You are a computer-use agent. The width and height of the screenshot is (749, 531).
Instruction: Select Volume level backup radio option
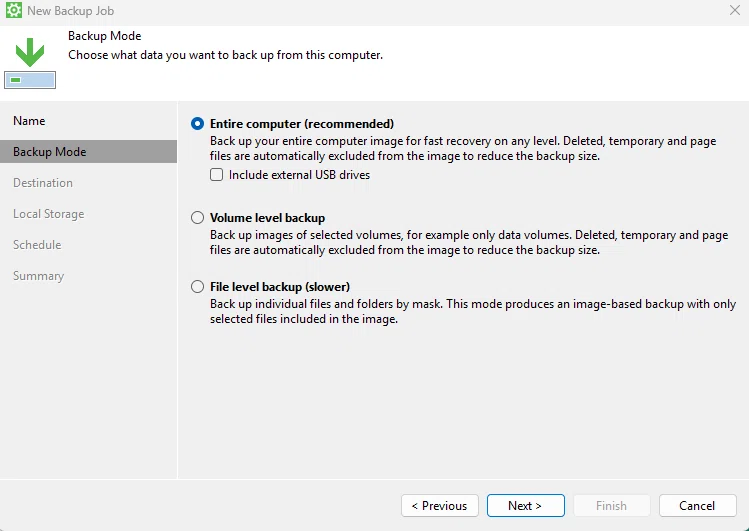[x=197, y=218]
